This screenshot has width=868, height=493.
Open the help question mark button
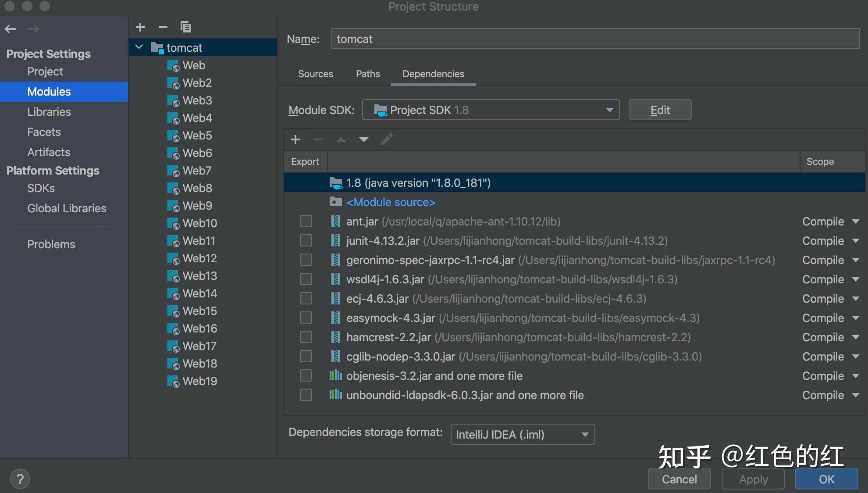tap(20, 479)
